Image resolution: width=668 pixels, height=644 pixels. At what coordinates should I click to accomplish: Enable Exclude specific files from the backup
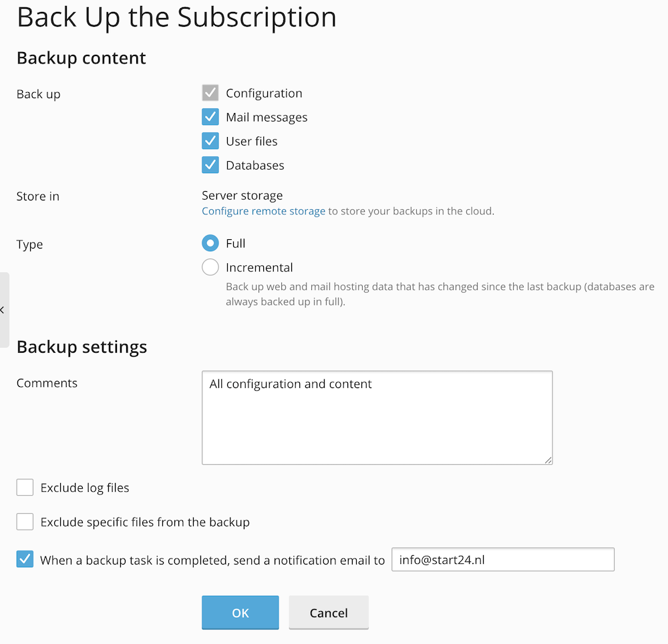[x=25, y=521]
